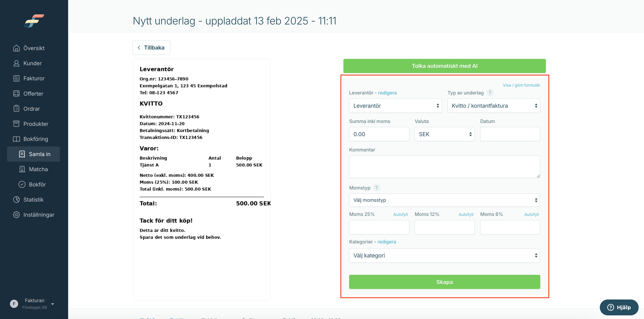This screenshot has height=319, width=644.
Task: Click the Summa inkl moms field
Action: coord(379,134)
